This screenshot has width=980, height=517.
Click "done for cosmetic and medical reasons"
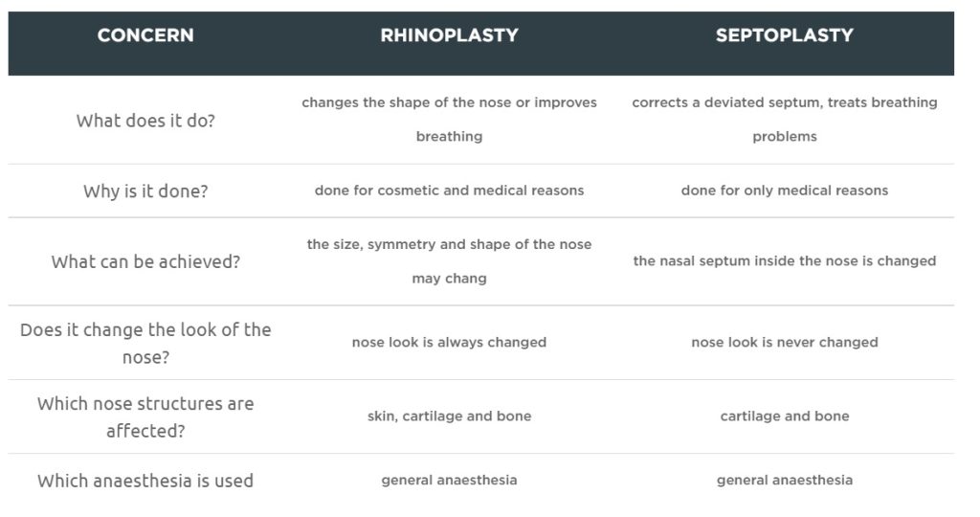point(449,191)
